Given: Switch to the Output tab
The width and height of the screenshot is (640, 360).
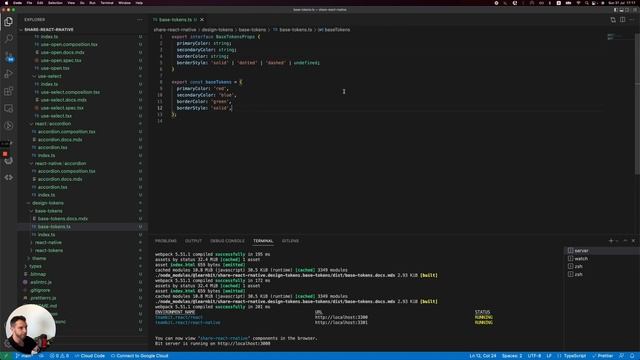Looking at the screenshot, I should tap(193, 241).
